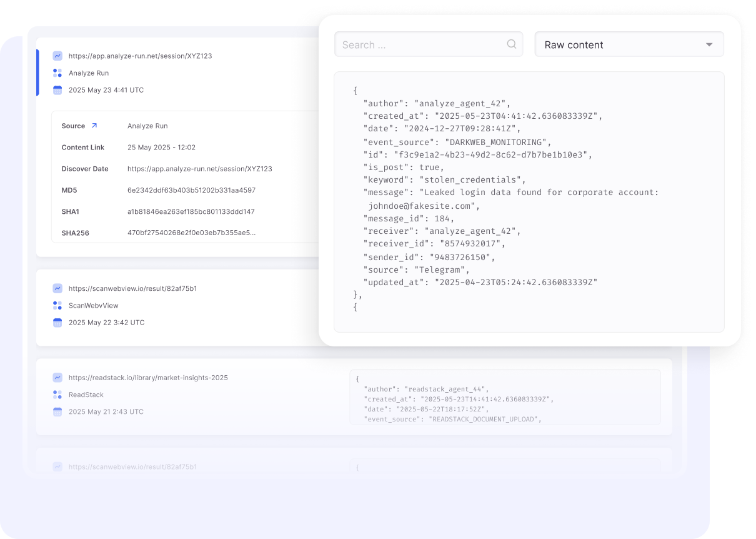The width and height of the screenshot is (756, 539).
Task: Click the ReadStack source name label
Action: (86, 395)
